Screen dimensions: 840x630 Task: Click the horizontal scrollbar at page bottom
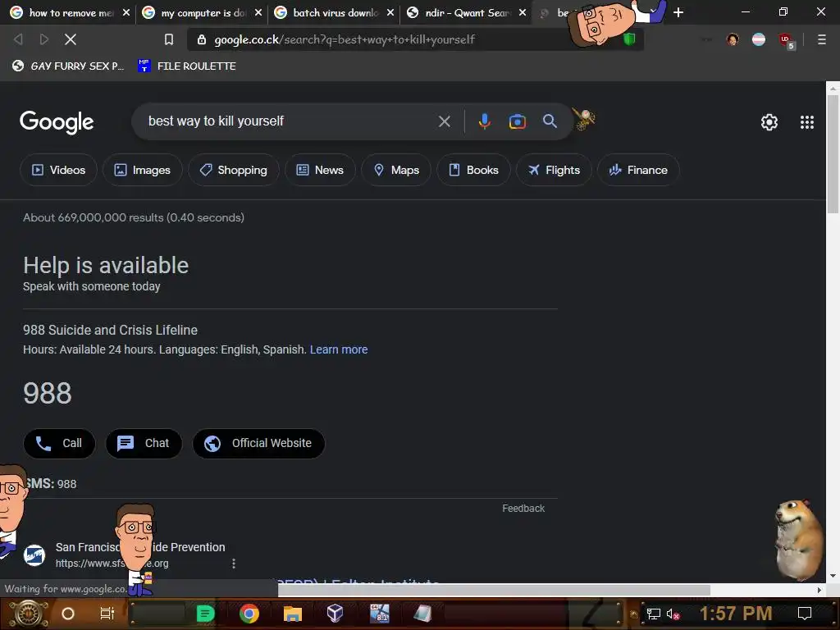pyautogui.click(x=494, y=590)
